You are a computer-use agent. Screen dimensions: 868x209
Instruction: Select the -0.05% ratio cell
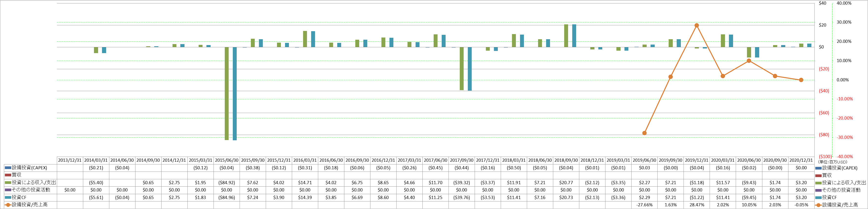pos(801,205)
